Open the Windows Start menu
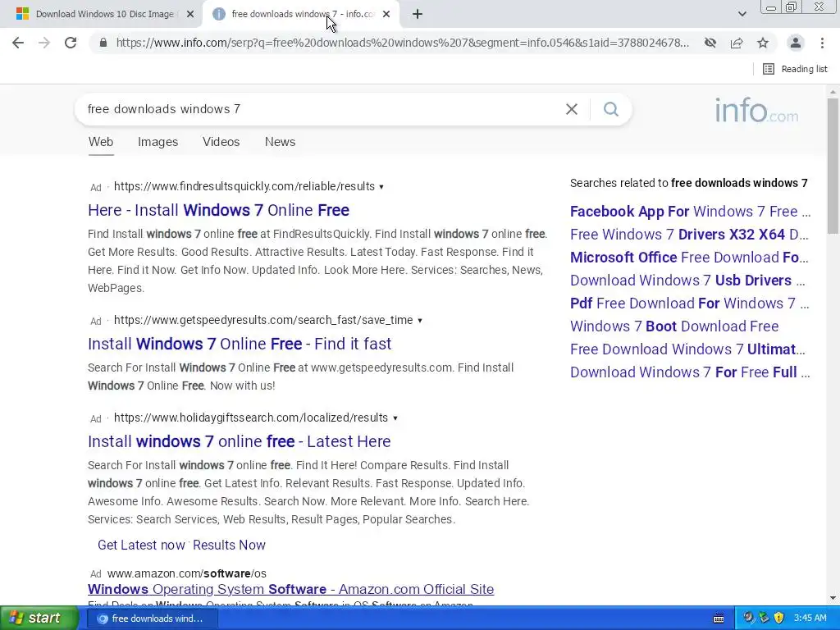The height and width of the screenshot is (630, 840). tap(39, 619)
